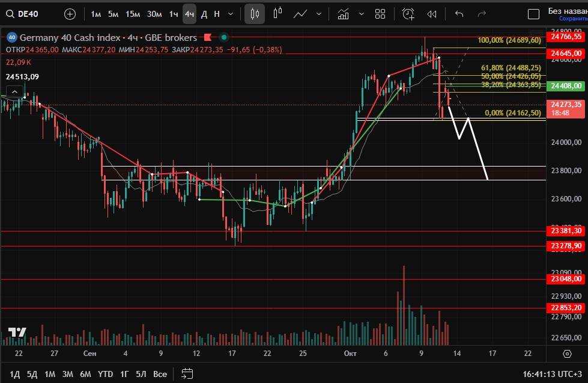This screenshot has height=383, width=588.
Task: Expand the timeframe dropdown arrow
Action: click(x=232, y=14)
